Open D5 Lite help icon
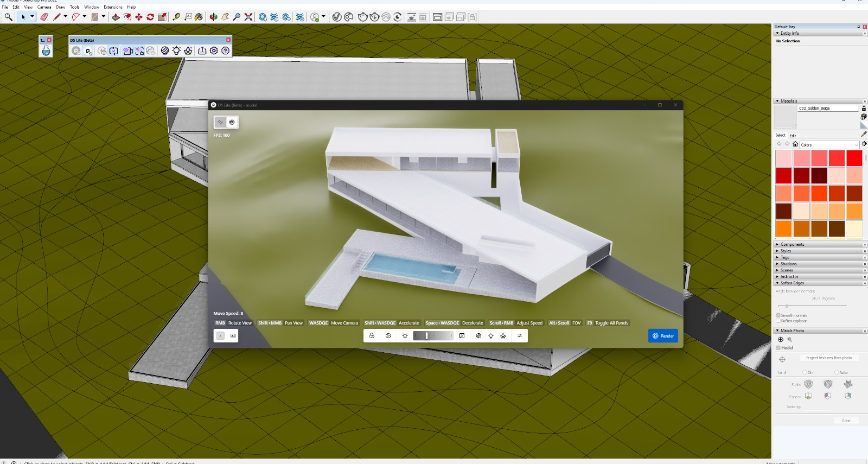This screenshot has width=868, height=464. click(x=226, y=50)
